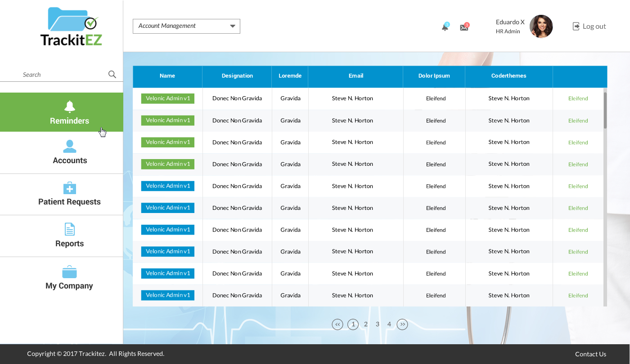The image size is (630, 364).
Task: Click the Accounts person icon
Action: (70, 146)
